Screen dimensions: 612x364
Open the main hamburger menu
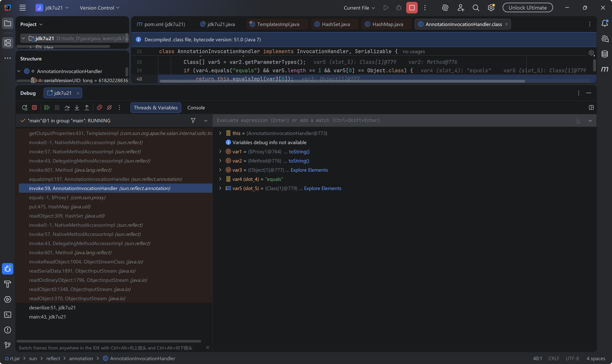(x=23, y=8)
